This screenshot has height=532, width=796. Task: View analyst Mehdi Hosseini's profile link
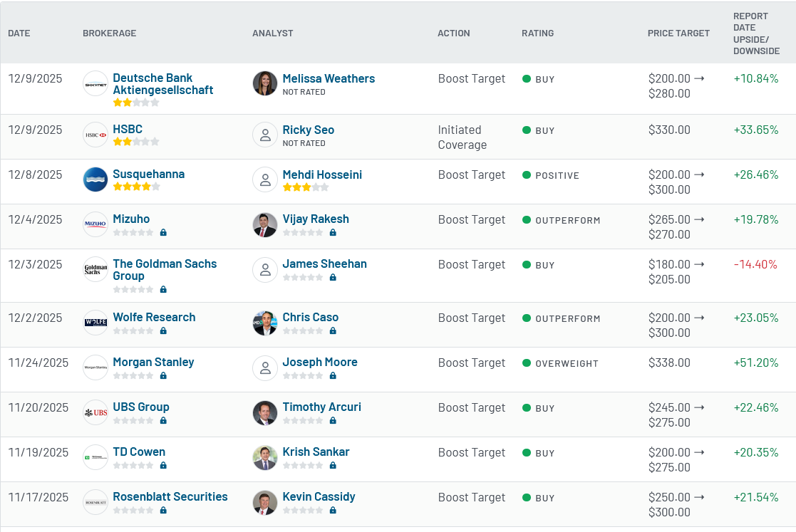click(x=322, y=174)
